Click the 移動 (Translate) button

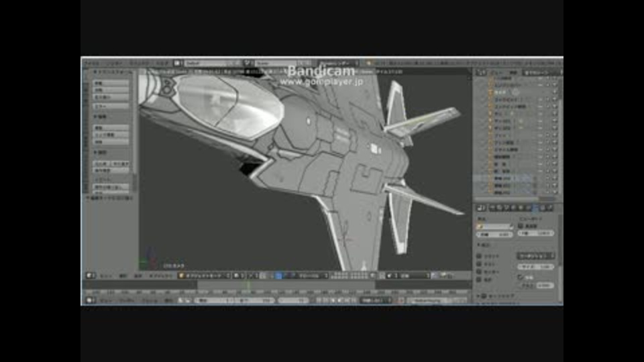tap(111, 83)
